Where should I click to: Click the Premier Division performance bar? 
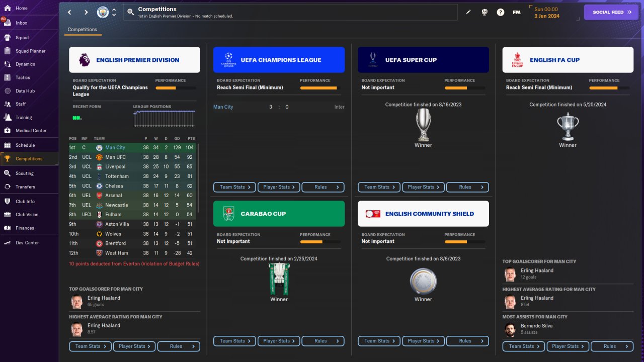pos(176,88)
